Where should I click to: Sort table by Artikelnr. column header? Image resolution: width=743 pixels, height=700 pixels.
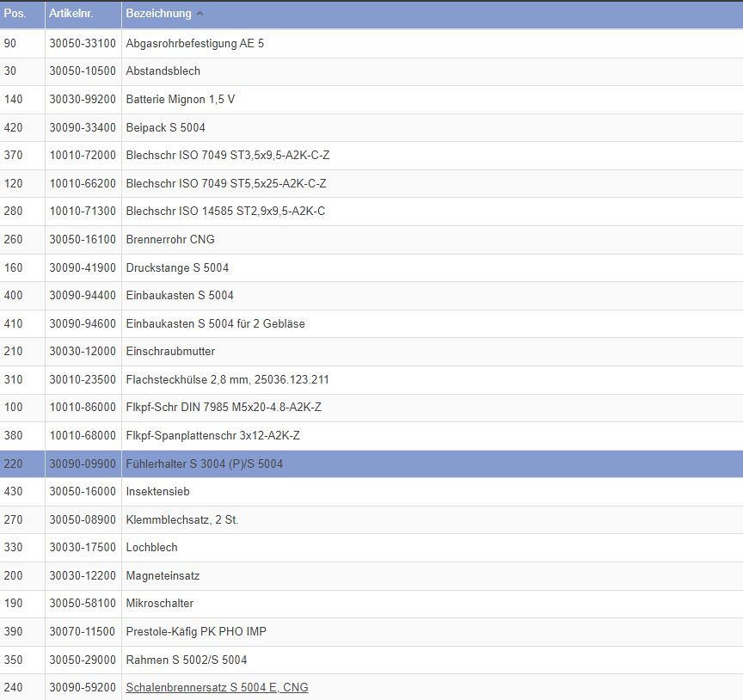(x=71, y=14)
